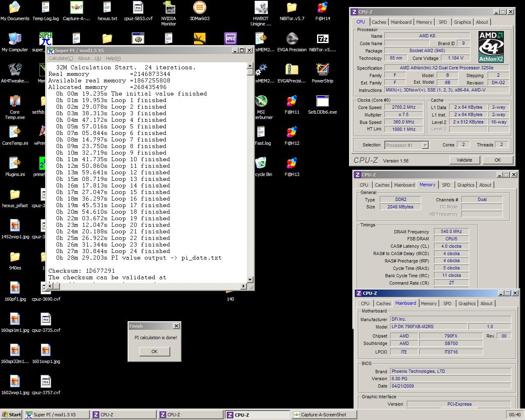This screenshot has height=420, width=525.
Task: Open the My Computer desktop icon
Action: 15,42
